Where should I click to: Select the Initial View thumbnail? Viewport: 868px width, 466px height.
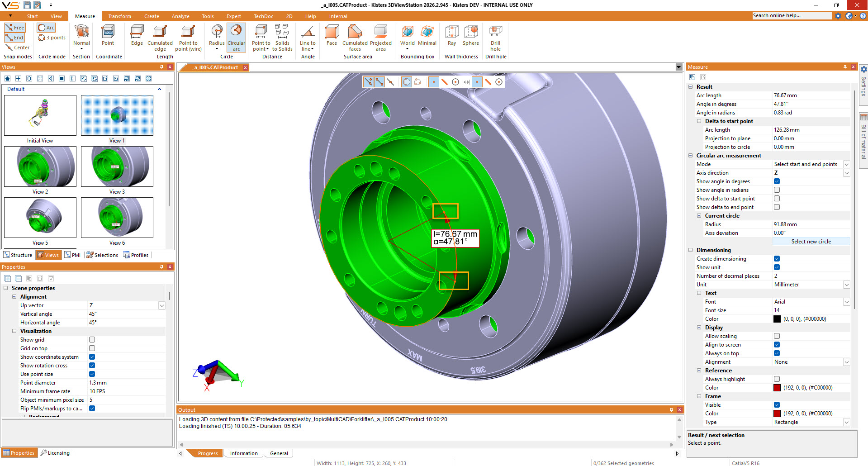click(40, 115)
